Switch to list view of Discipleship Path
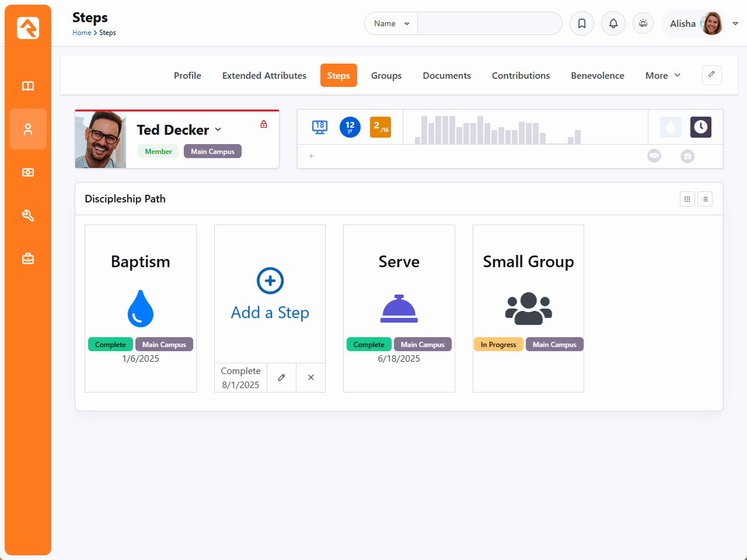 click(705, 199)
